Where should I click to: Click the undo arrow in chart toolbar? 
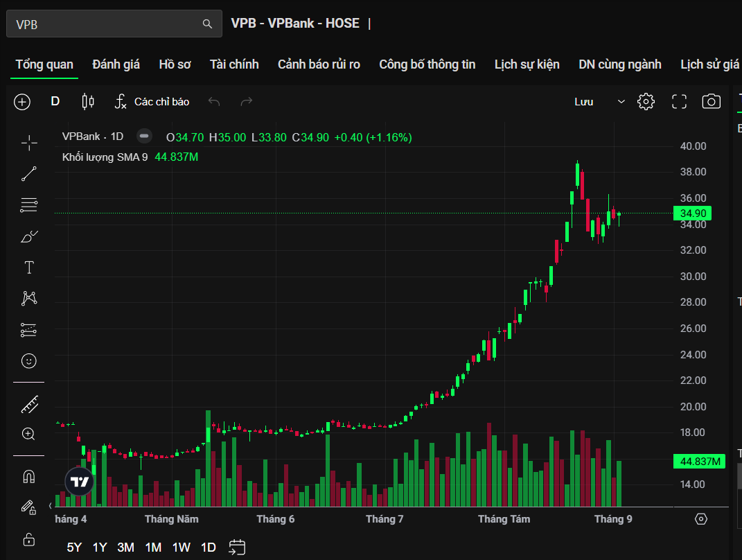point(214,101)
